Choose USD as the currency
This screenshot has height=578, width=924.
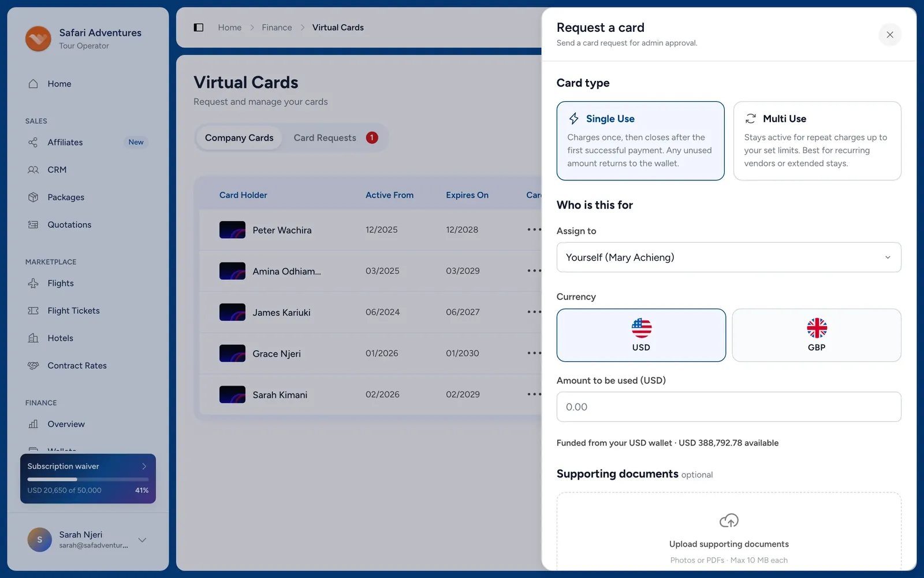click(641, 335)
